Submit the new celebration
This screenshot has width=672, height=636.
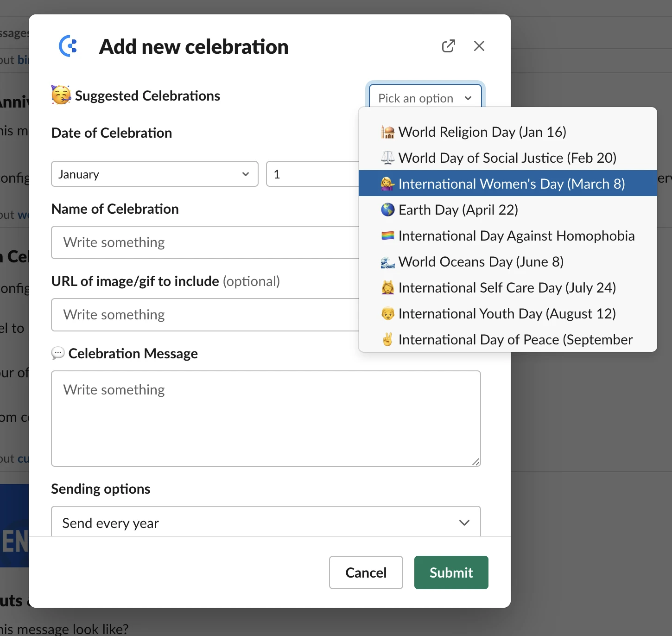(x=451, y=572)
